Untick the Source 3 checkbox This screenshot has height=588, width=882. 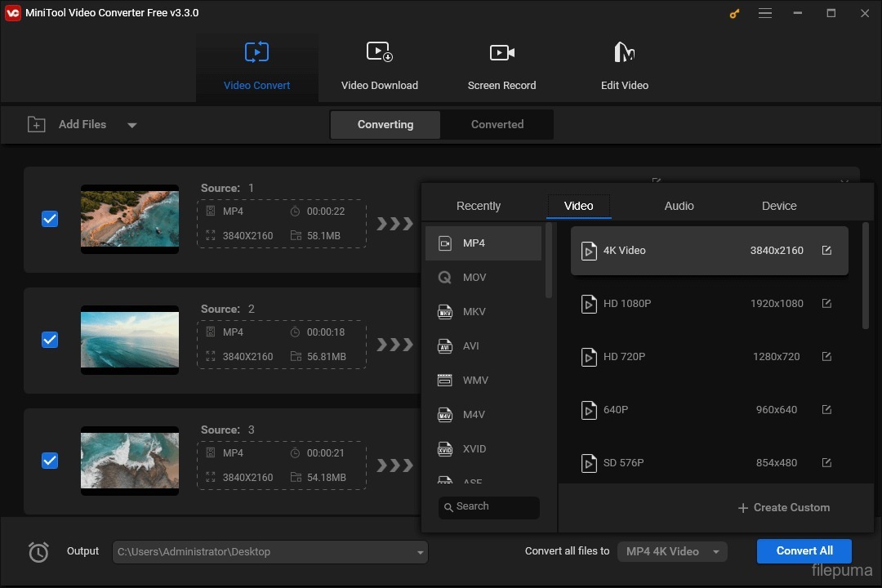[x=50, y=461]
